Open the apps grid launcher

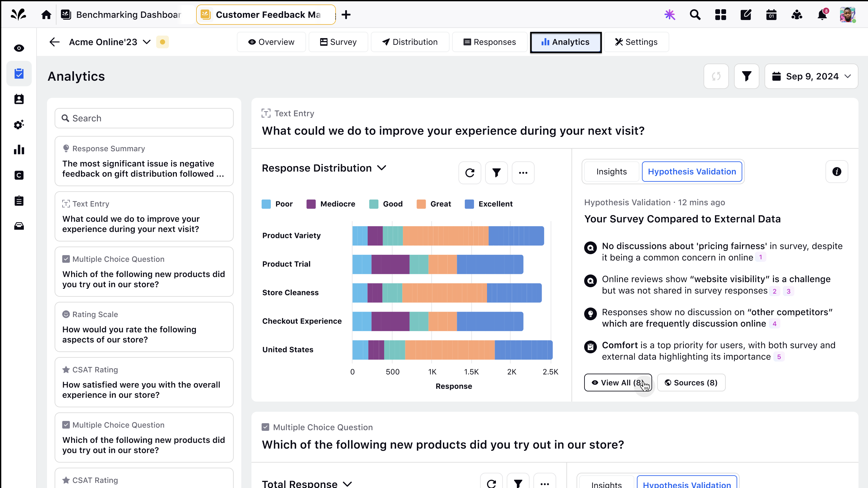(720, 15)
